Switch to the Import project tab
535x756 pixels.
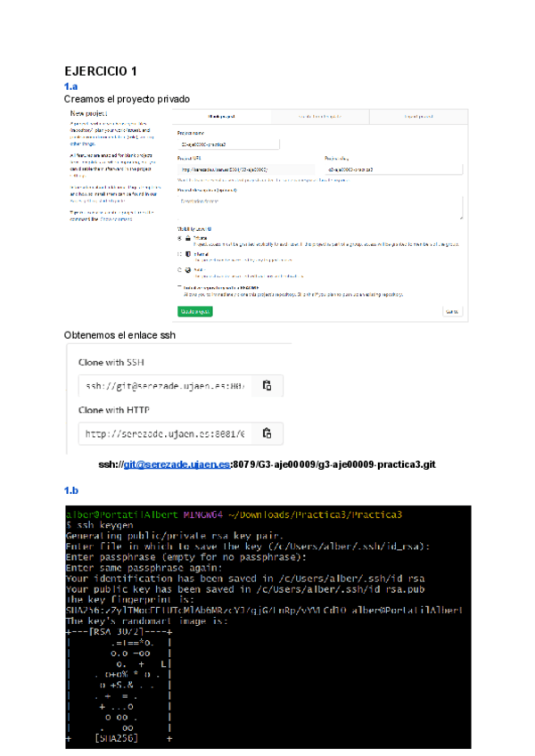[418, 117]
